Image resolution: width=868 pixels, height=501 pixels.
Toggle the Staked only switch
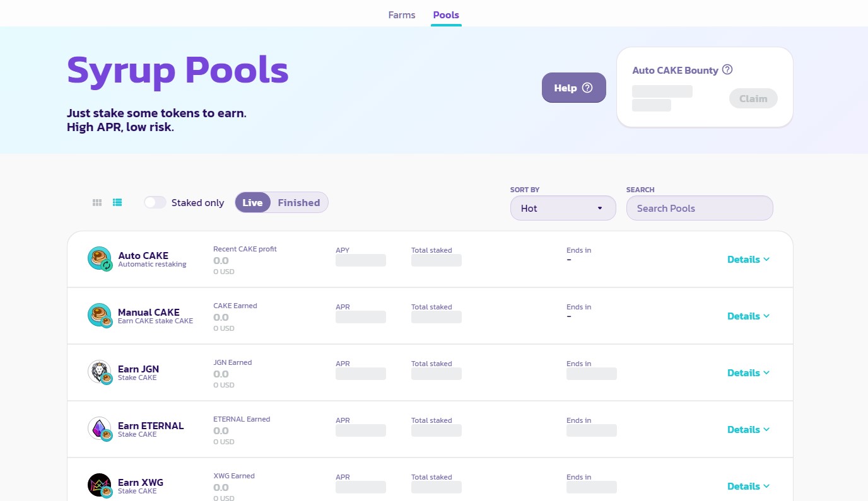(x=155, y=202)
